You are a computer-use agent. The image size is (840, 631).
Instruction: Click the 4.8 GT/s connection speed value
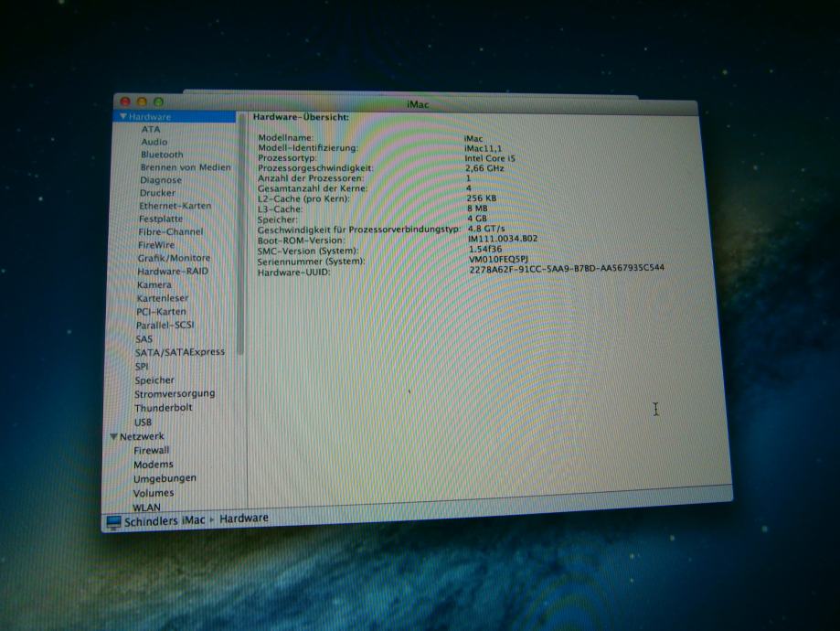tap(486, 229)
